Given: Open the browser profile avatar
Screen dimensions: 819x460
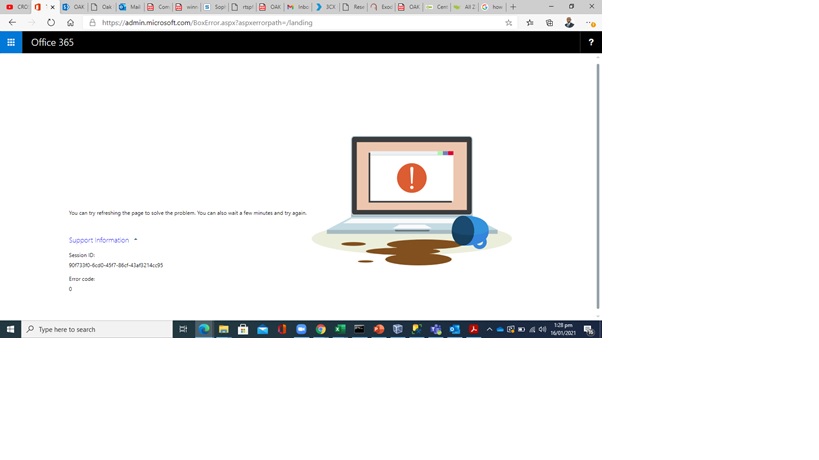Looking at the screenshot, I should pos(569,22).
